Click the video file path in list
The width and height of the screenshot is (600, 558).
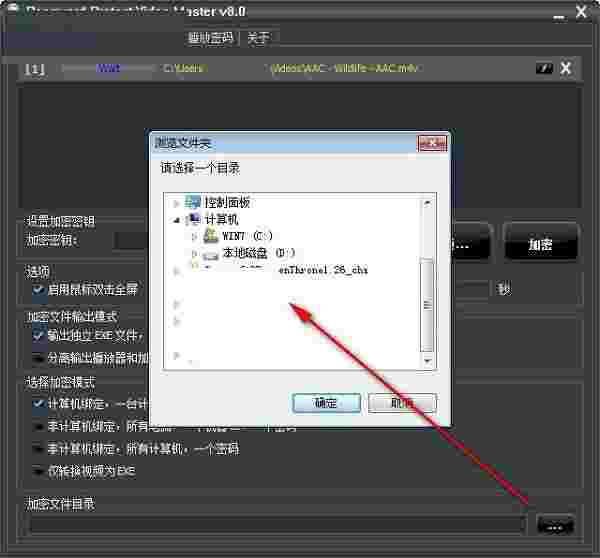(291, 68)
